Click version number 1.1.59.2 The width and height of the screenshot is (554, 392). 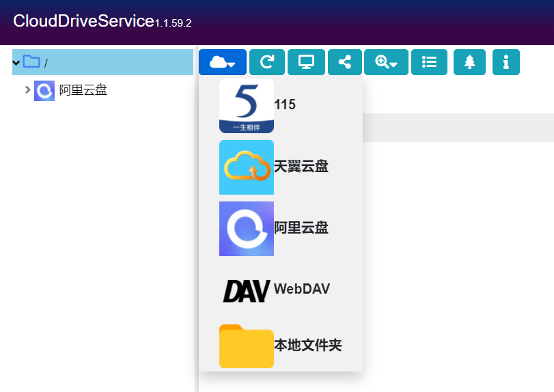tap(173, 23)
